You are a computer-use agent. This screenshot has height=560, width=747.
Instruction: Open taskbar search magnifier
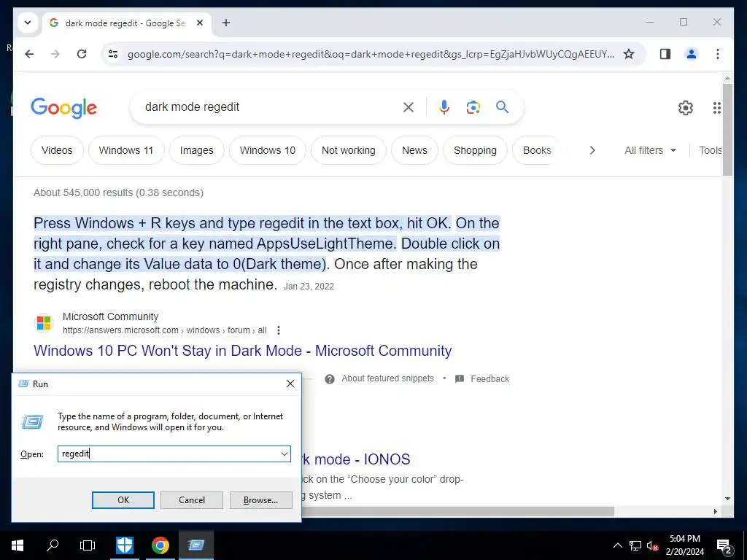coord(53,545)
